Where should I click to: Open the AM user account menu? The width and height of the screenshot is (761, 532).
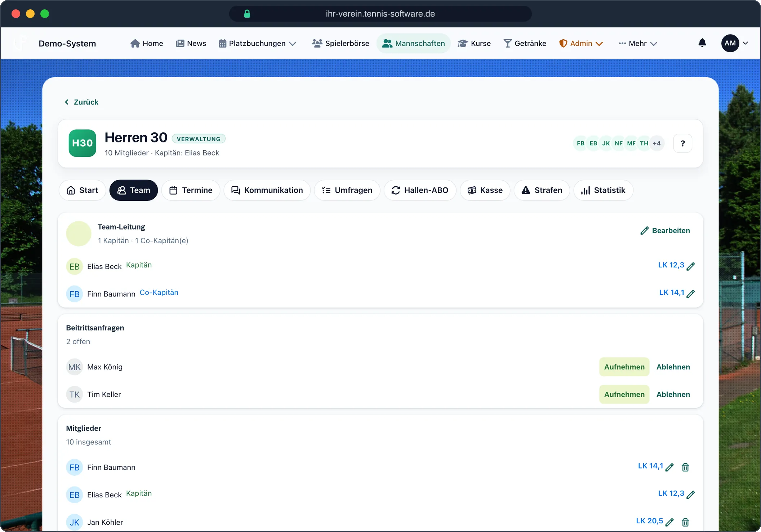735,43
